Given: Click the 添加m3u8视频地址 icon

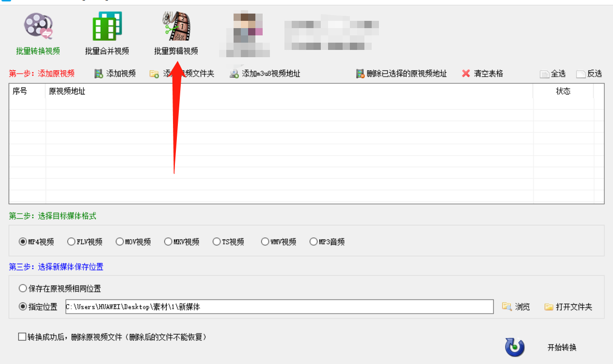Looking at the screenshot, I should (x=234, y=74).
